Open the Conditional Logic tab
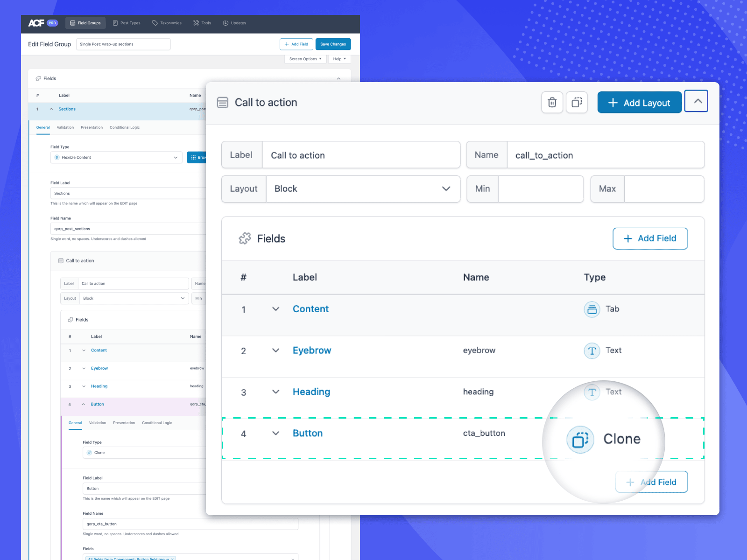The height and width of the screenshot is (560, 747). (125, 127)
